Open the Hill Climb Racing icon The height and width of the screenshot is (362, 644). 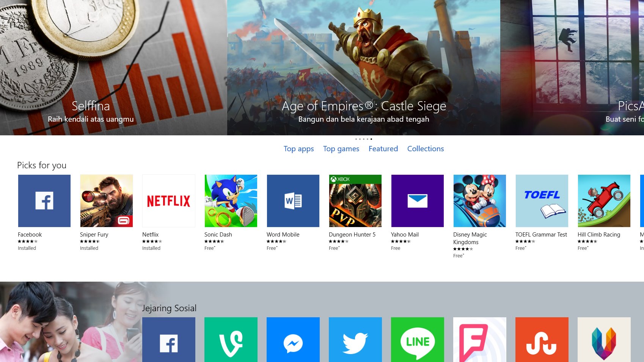[604, 201]
